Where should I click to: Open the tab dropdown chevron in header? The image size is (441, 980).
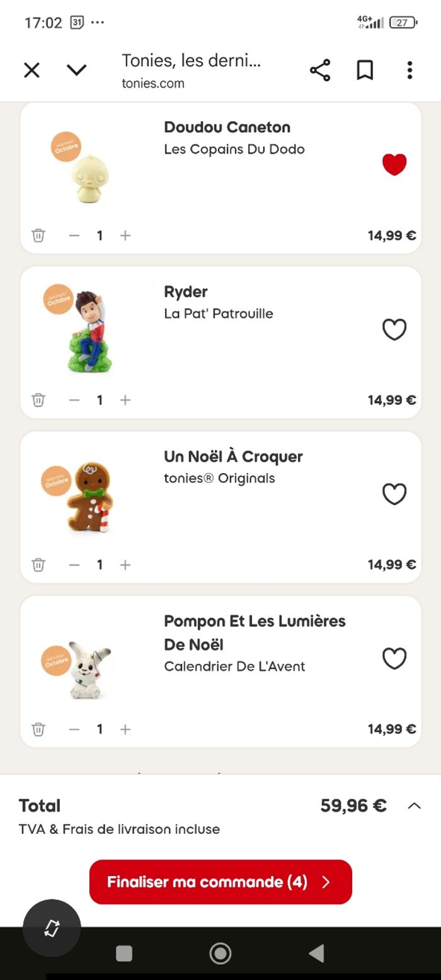tap(76, 71)
